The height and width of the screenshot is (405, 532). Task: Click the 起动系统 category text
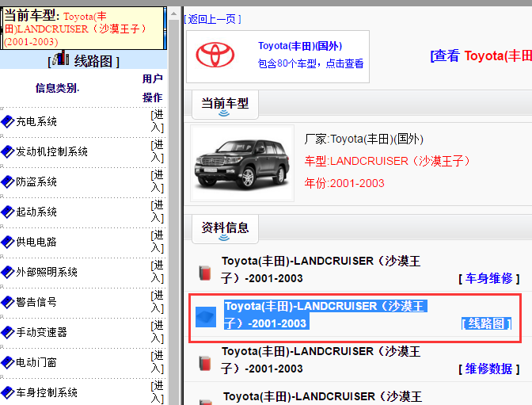36,212
